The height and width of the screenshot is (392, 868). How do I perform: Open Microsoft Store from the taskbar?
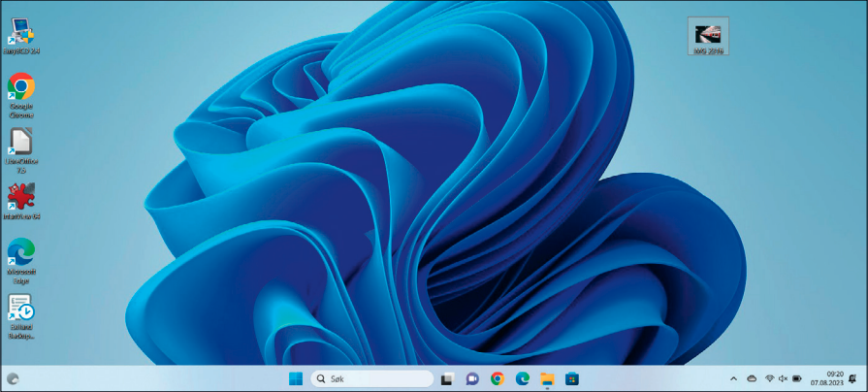tap(572, 378)
